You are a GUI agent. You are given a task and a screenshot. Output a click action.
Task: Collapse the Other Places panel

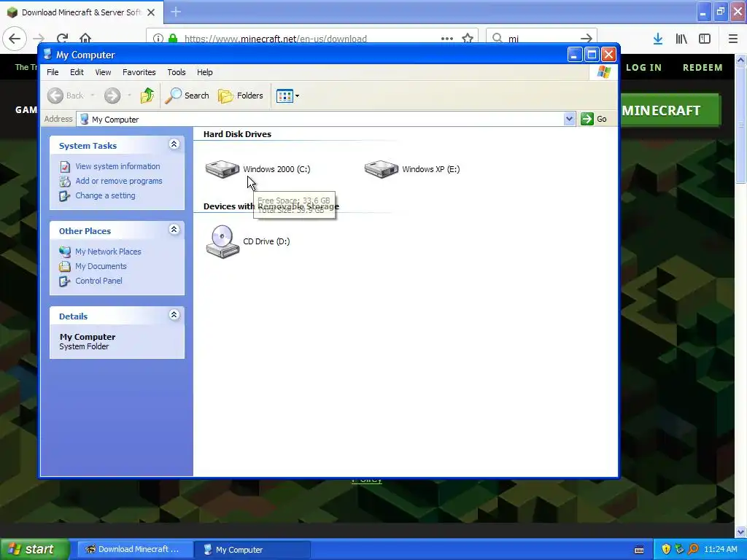point(174,230)
